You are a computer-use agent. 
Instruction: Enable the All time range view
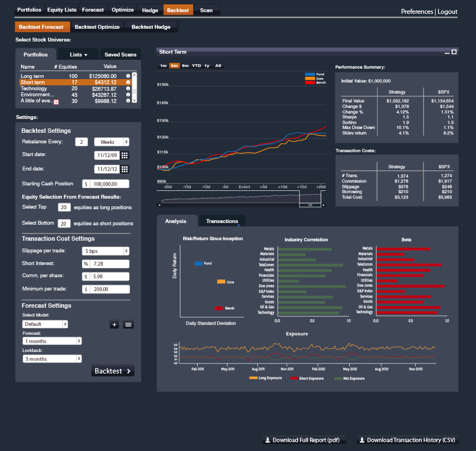click(x=217, y=65)
